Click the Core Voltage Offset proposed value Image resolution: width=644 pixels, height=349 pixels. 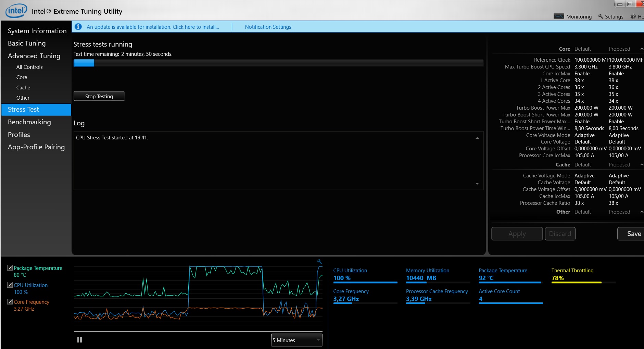point(624,149)
